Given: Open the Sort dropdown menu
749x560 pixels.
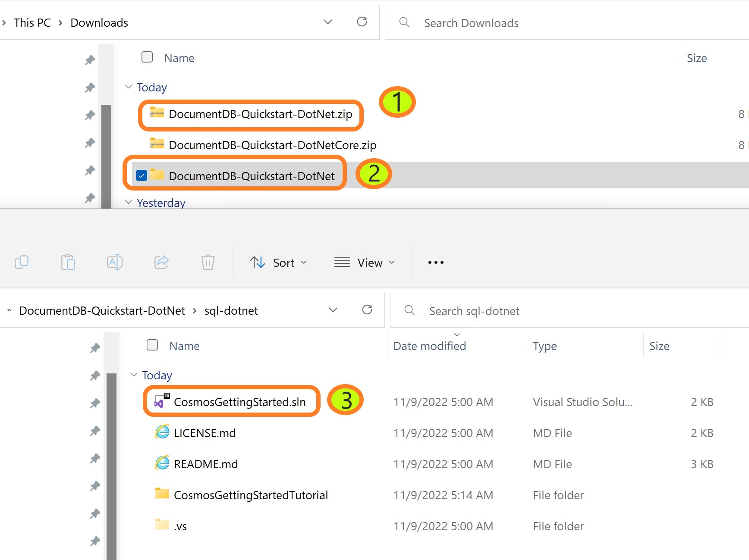Looking at the screenshot, I should click(278, 263).
